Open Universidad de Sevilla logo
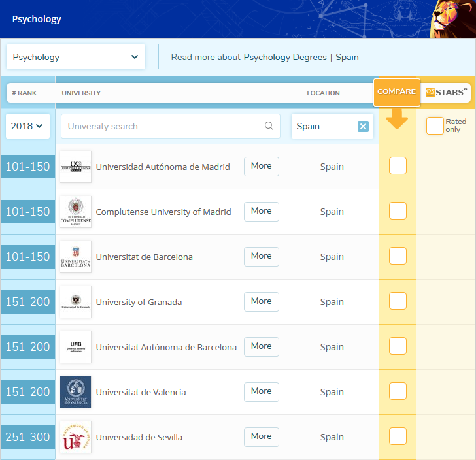This screenshot has height=460, width=476. click(76, 437)
